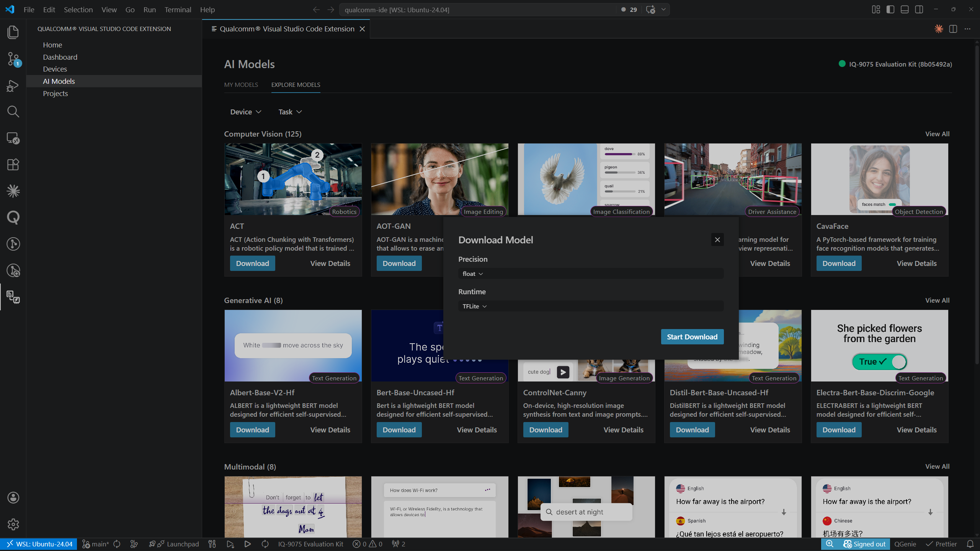Split the editor to the right
The width and height of the screenshot is (980, 551).
click(953, 29)
